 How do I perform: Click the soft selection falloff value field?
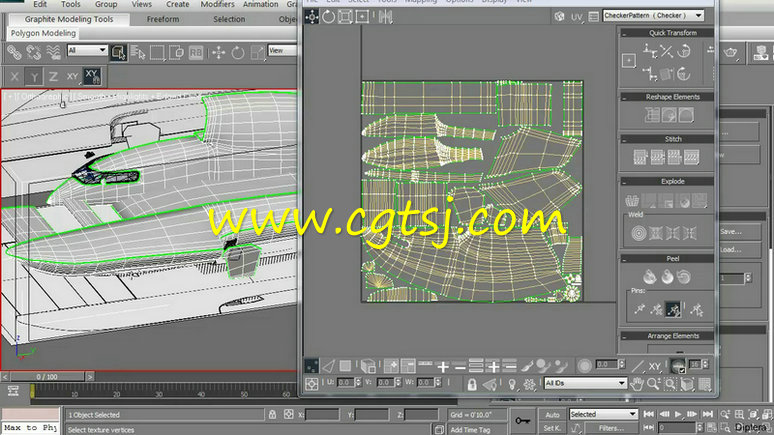[x=606, y=364]
